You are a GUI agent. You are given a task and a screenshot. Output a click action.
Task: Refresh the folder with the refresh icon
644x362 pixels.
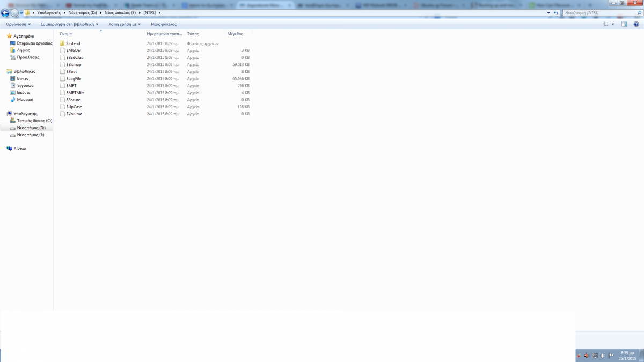556,12
